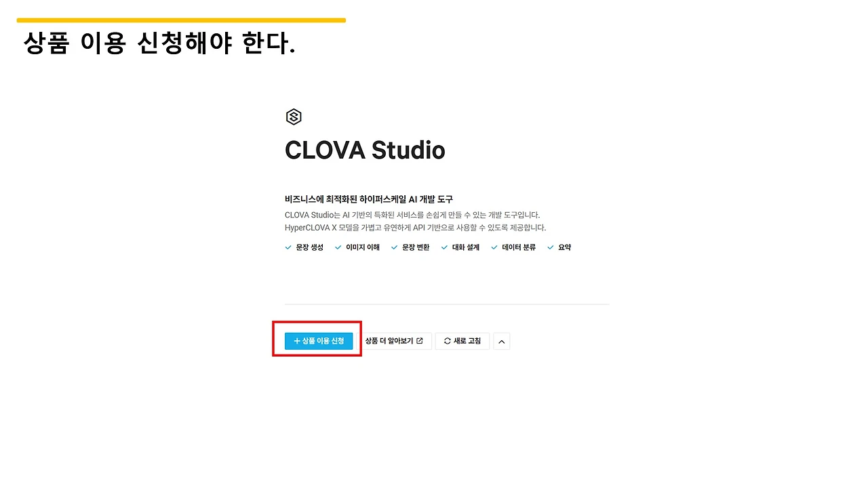This screenshot has height=488, width=868.
Task: Click the checkmark beside 대화 설계
Action: click(x=445, y=247)
